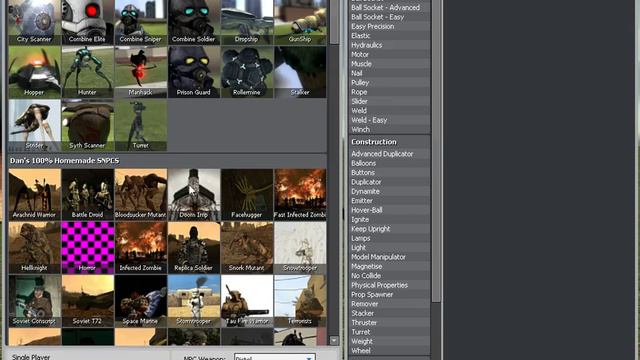The width and height of the screenshot is (640, 360).
Task: Select the Hopper spawn icon
Action: pyautogui.click(x=34, y=72)
